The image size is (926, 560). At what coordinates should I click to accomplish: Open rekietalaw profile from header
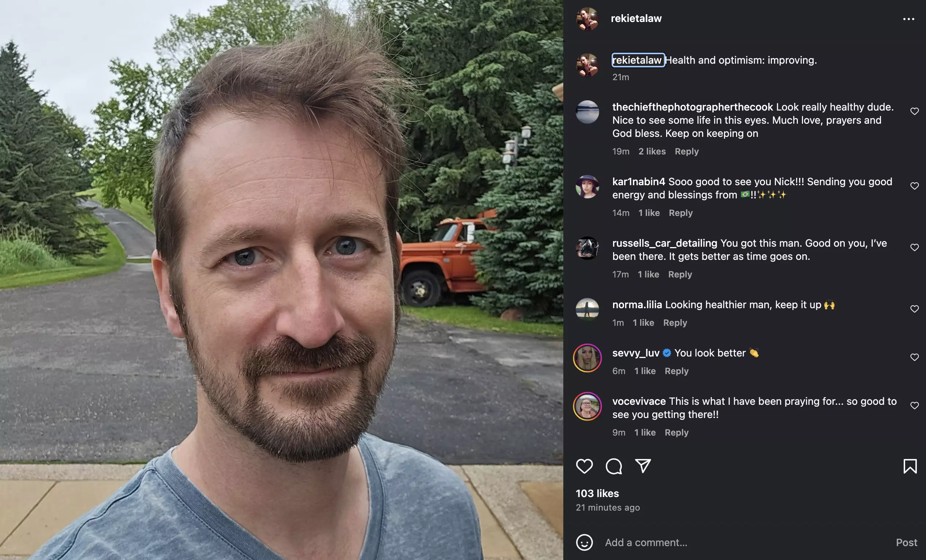(x=636, y=18)
